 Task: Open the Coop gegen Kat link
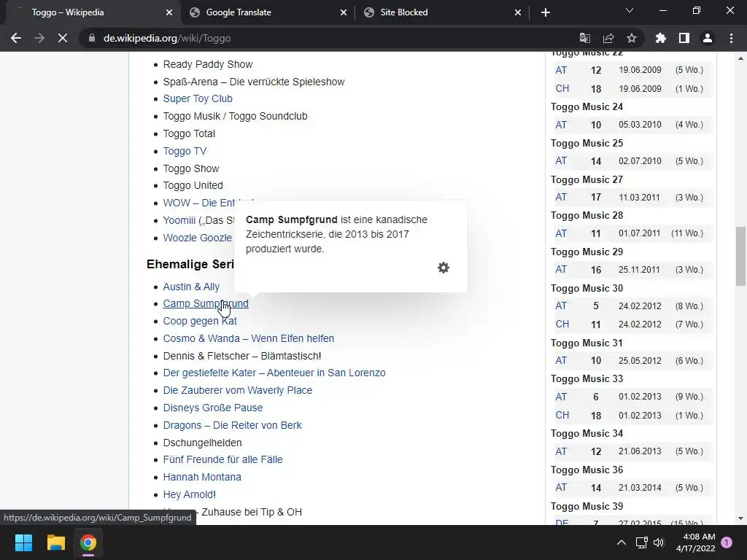point(200,321)
